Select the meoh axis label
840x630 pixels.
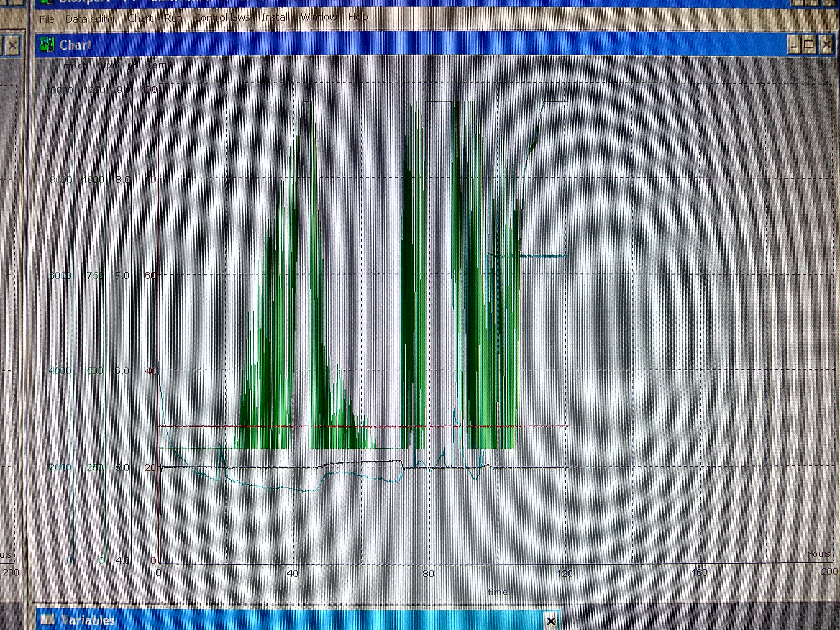(x=75, y=66)
